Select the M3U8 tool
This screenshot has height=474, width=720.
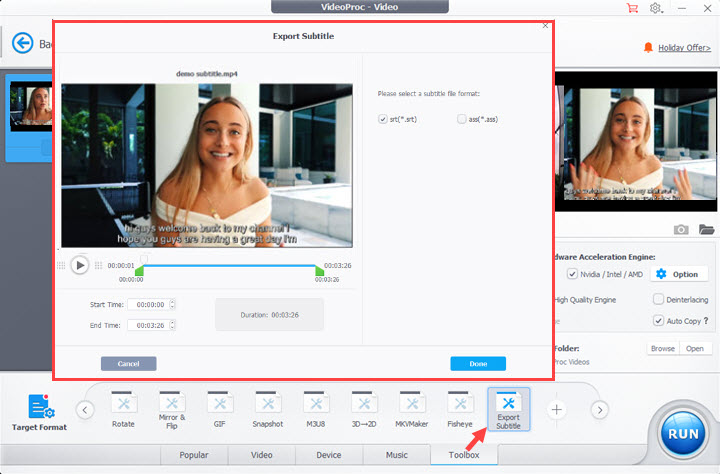pyautogui.click(x=315, y=410)
